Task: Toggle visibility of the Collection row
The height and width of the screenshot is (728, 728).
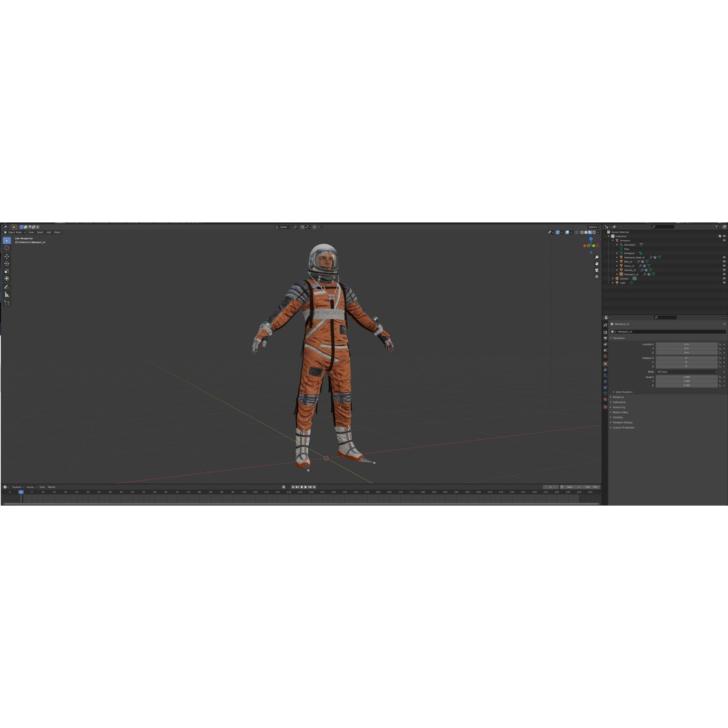Action: (724, 237)
